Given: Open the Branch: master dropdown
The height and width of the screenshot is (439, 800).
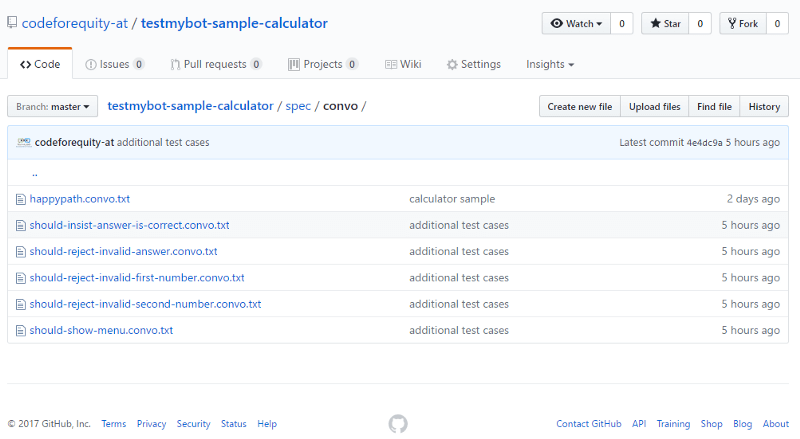Looking at the screenshot, I should click(x=53, y=107).
